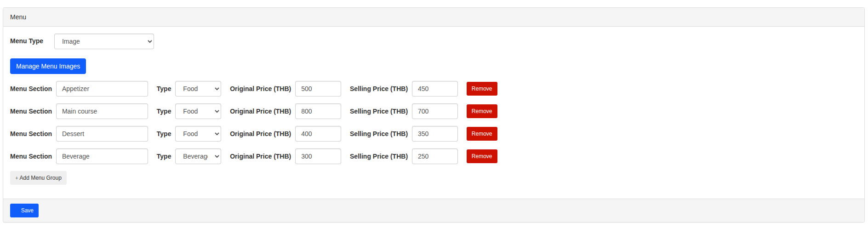Click the Main course original price field
868x228 pixels.
318,111
